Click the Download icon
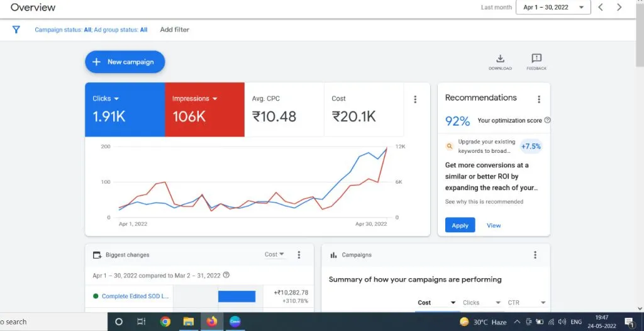 pyautogui.click(x=500, y=59)
